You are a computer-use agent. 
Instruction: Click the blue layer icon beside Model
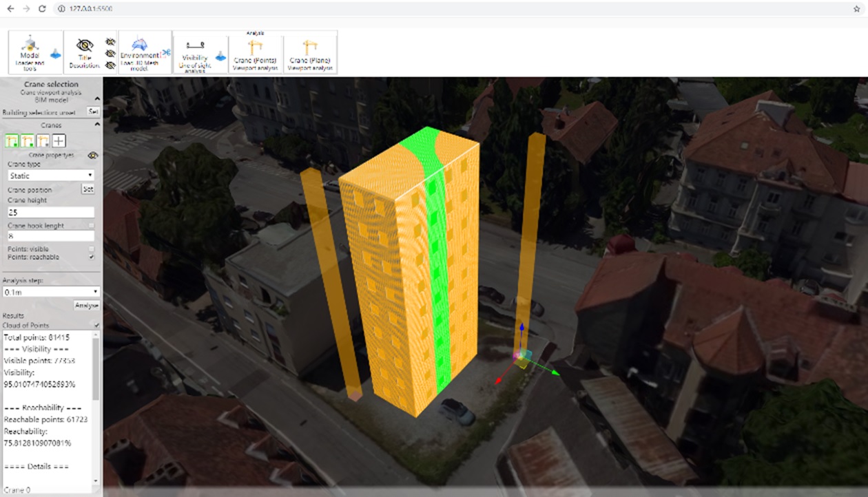coord(56,54)
